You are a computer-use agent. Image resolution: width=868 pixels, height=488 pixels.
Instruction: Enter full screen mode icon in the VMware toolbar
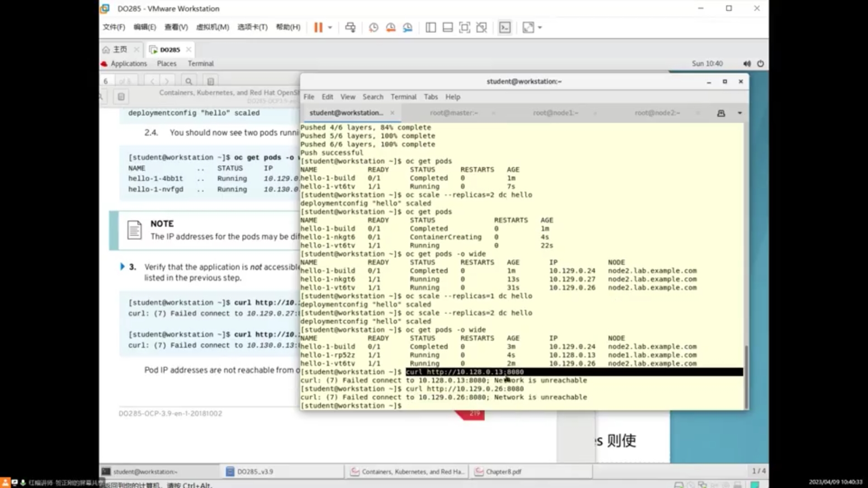pyautogui.click(x=464, y=28)
